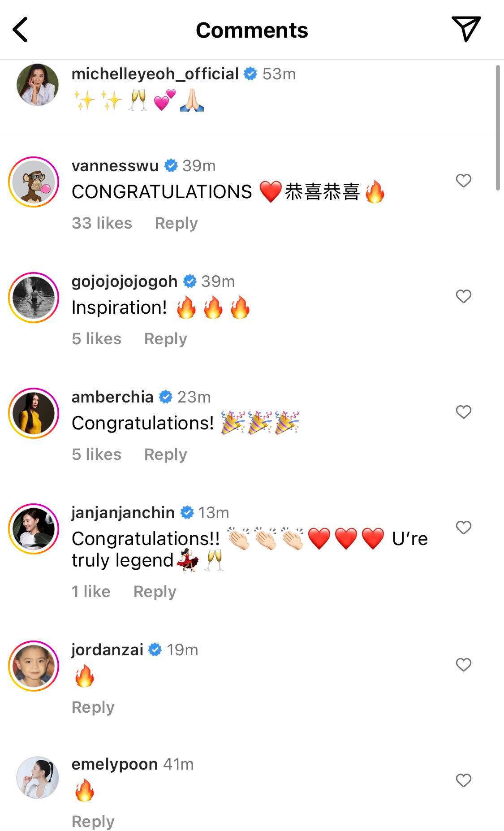Show who liked amberchia's comment
The height and width of the screenshot is (831, 504).
tap(96, 454)
